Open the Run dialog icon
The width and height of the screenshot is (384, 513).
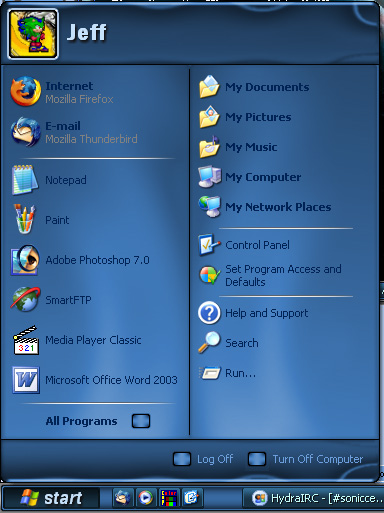(209, 373)
